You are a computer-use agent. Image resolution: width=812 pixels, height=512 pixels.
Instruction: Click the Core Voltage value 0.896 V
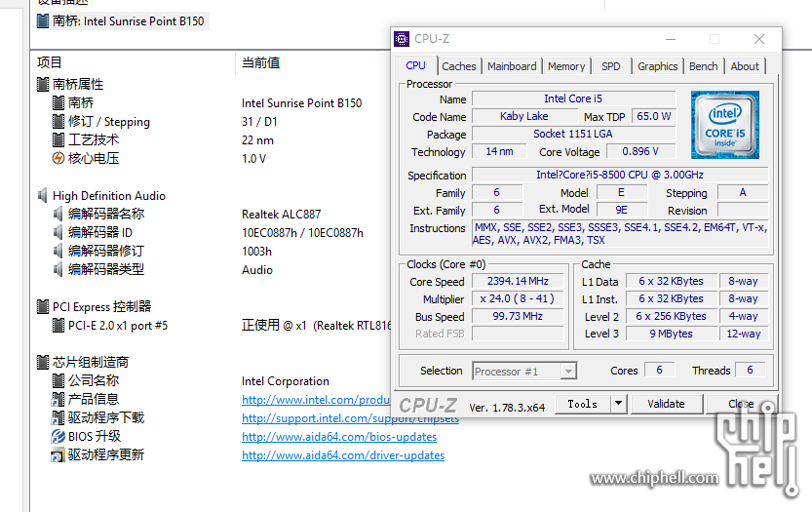tap(640, 151)
